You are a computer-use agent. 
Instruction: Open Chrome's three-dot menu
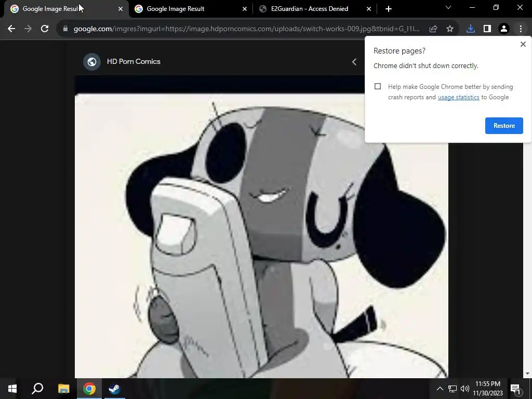[521, 29]
